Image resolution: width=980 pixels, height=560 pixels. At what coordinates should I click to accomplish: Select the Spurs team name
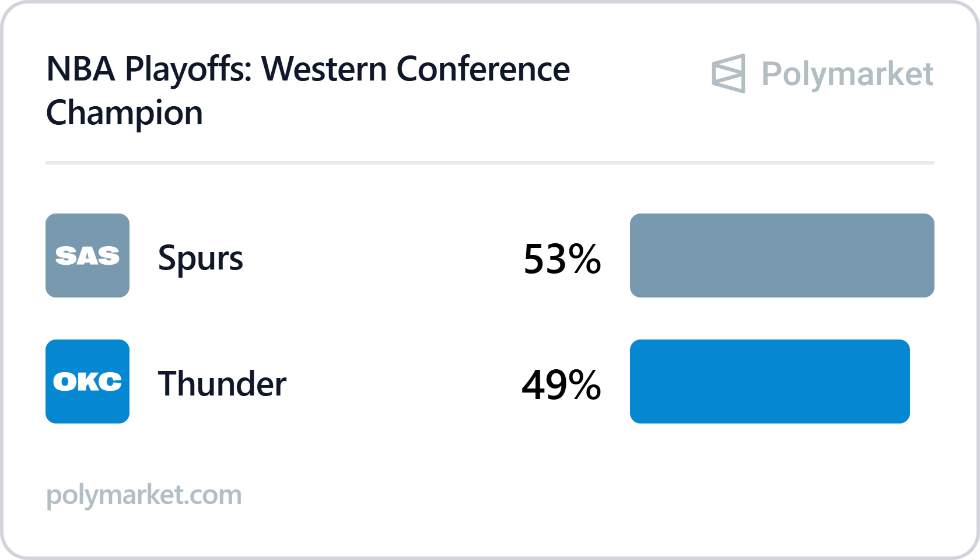click(200, 258)
